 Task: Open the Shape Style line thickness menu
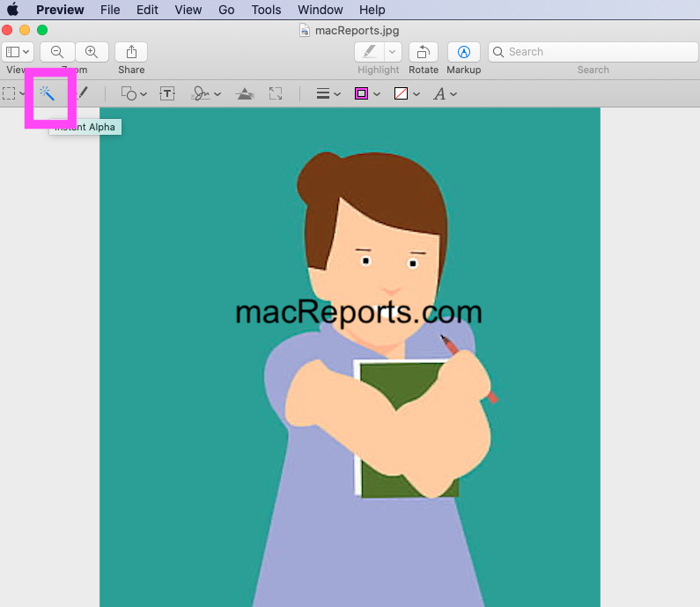click(323, 93)
